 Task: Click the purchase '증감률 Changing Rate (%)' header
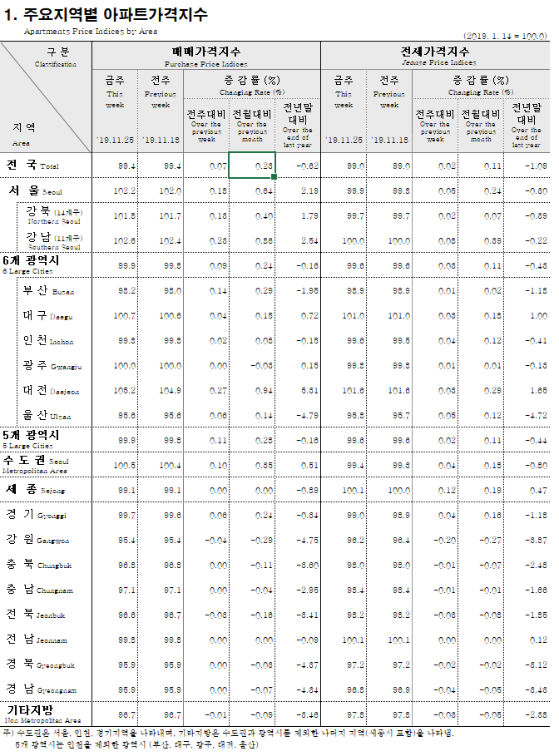(x=252, y=84)
